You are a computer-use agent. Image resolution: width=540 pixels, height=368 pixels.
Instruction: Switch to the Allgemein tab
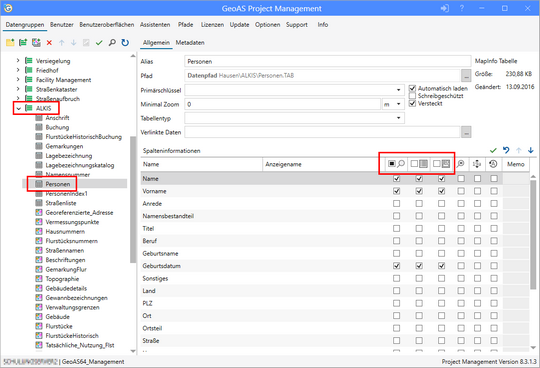coord(156,43)
